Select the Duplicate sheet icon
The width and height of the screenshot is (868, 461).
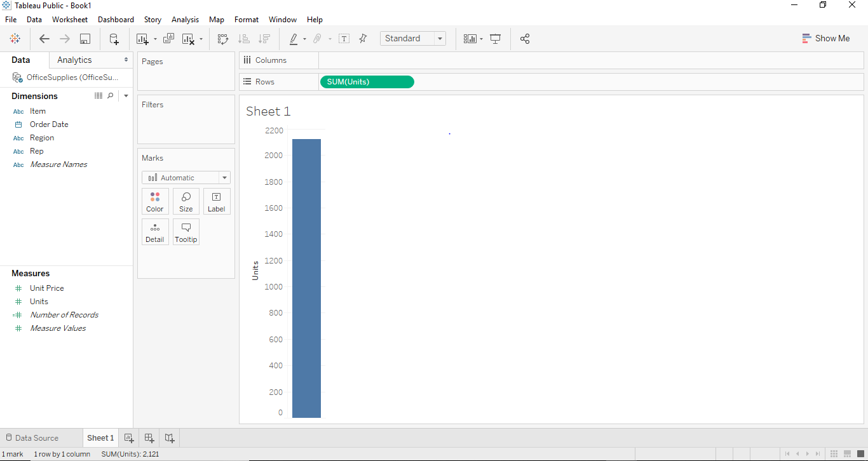point(168,38)
